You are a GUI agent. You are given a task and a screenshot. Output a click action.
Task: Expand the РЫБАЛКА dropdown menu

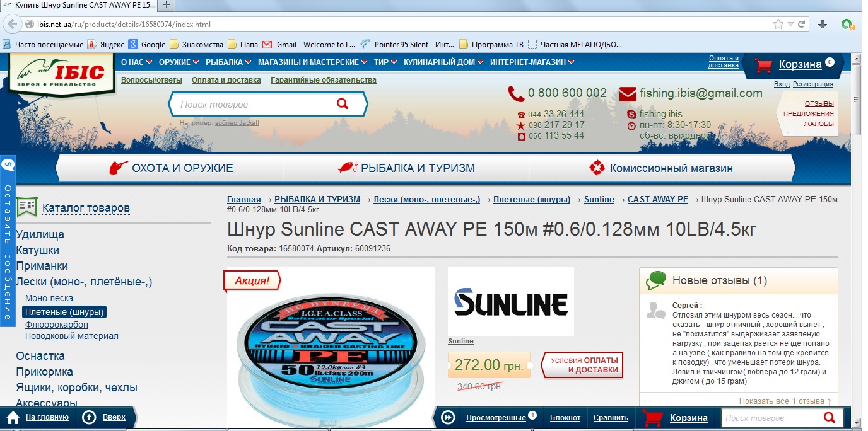(228, 62)
